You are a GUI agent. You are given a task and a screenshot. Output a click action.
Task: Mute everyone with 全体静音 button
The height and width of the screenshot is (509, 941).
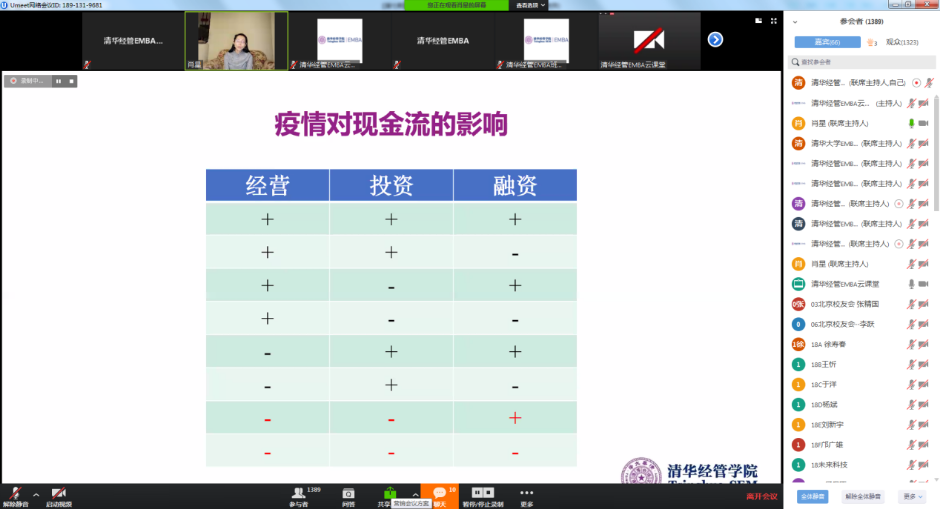pos(813,496)
